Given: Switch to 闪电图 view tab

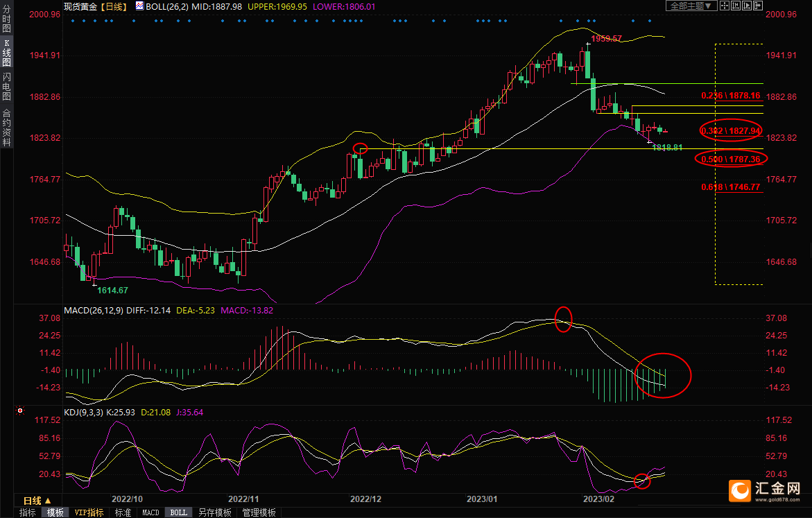Looking at the screenshot, I should pyautogui.click(x=6, y=87).
